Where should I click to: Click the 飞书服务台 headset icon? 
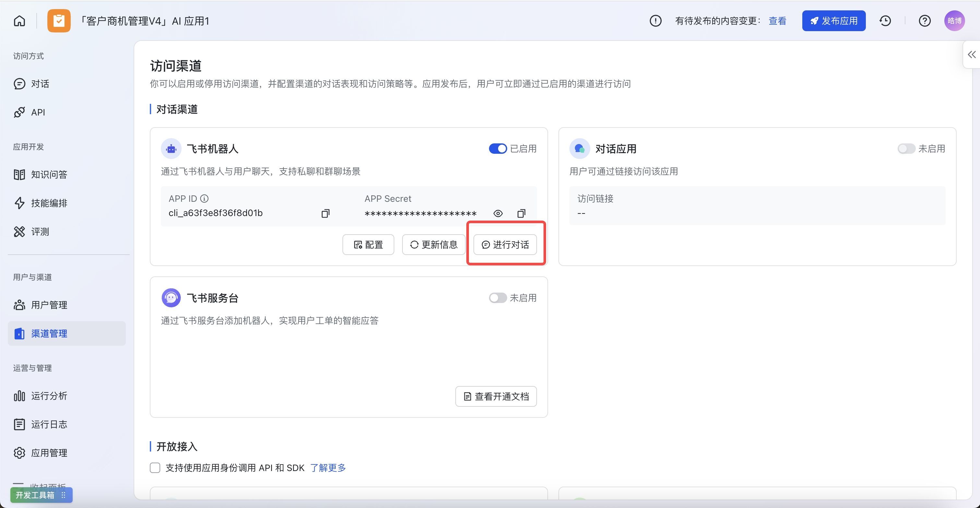pyautogui.click(x=171, y=297)
